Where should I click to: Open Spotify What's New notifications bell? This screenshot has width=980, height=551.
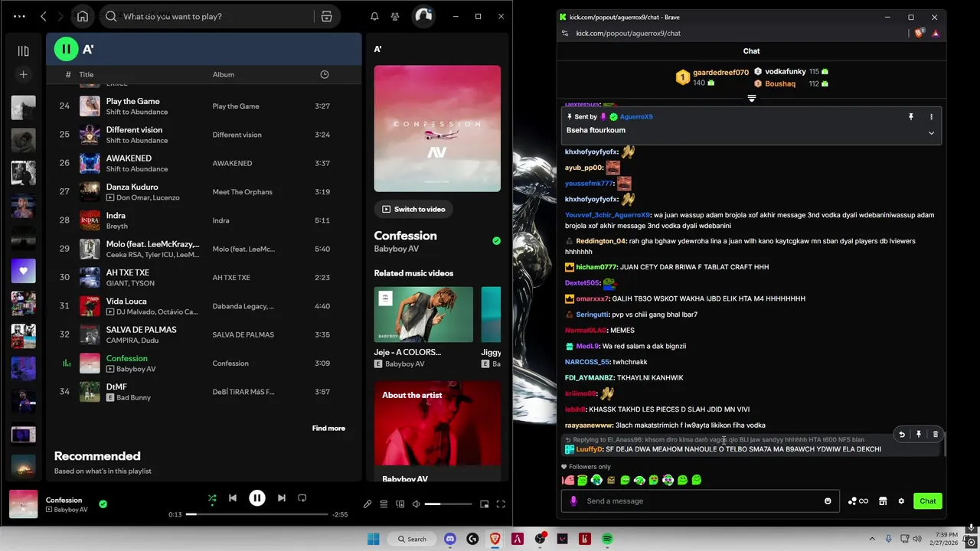pos(374,16)
